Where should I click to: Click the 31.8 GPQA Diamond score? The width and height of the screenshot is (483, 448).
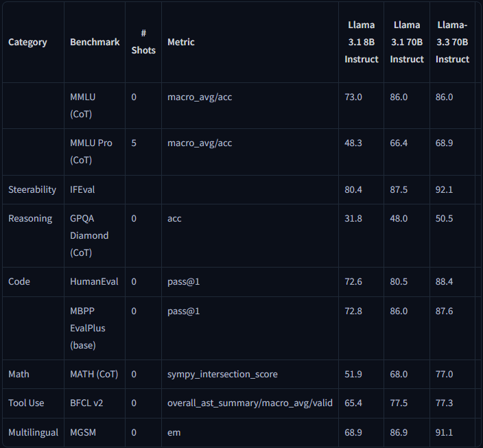(x=353, y=218)
